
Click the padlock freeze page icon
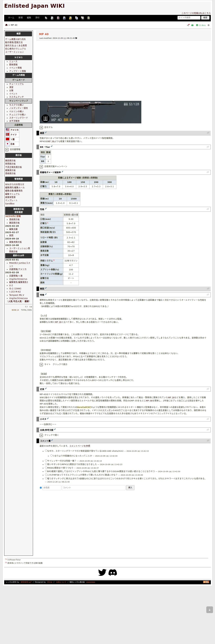click(70, 18)
